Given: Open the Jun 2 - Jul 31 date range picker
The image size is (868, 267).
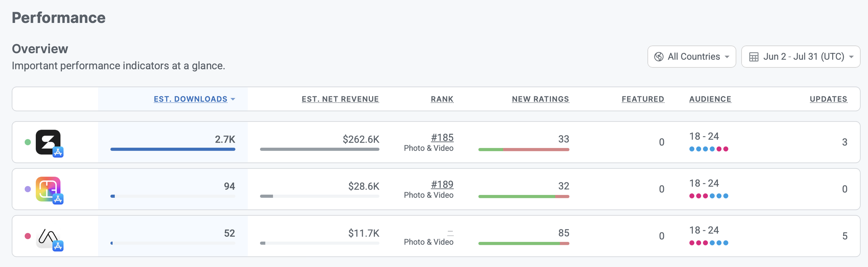Looking at the screenshot, I should pos(800,57).
